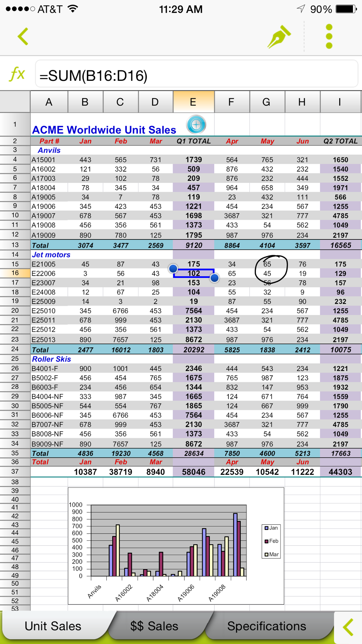Image resolution: width=362 pixels, height=644 pixels.
Task: Tap the formula input field
Action: click(x=197, y=74)
